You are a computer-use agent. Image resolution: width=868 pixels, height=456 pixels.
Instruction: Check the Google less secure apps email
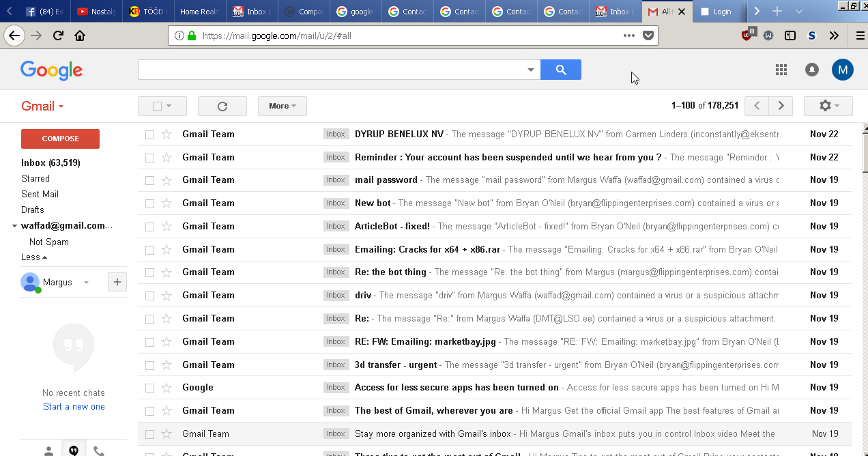coord(149,388)
